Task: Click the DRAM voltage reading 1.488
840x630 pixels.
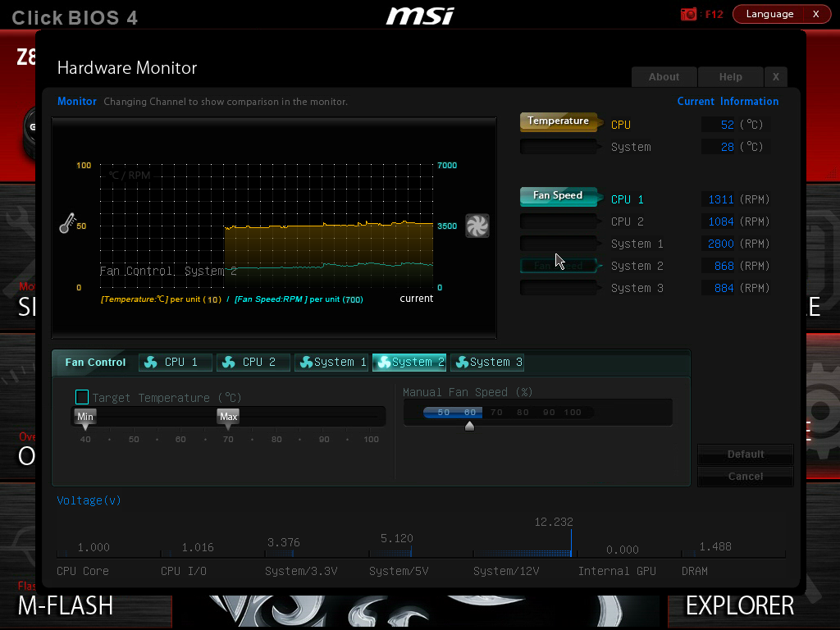Action: click(x=715, y=546)
